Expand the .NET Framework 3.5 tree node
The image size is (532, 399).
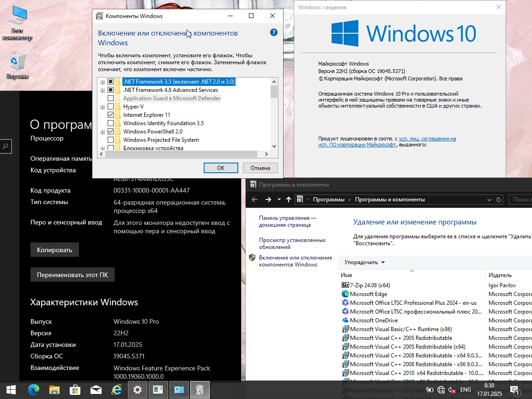coord(103,82)
